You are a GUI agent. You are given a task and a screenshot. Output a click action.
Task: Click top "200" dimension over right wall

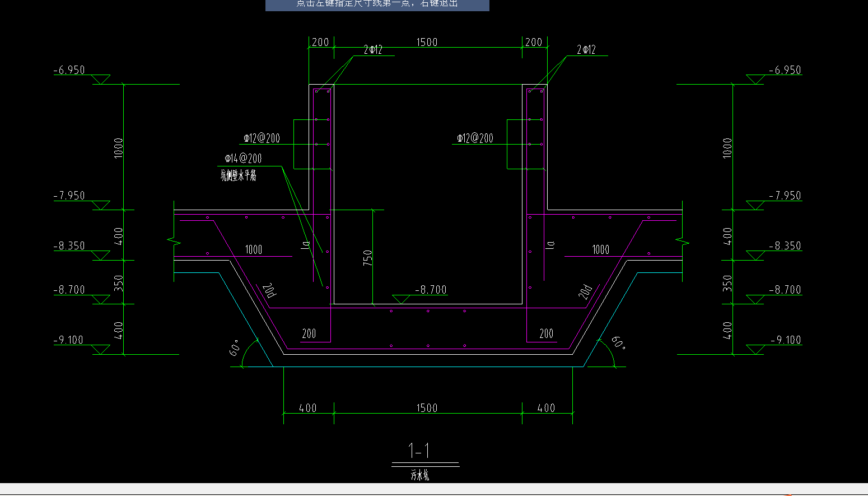click(534, 42)
